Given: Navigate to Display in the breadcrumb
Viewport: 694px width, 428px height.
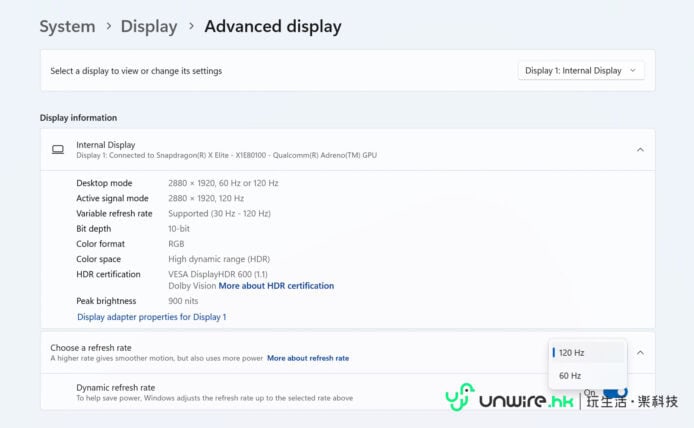Looking at the screenshot, I should [149, 27].
